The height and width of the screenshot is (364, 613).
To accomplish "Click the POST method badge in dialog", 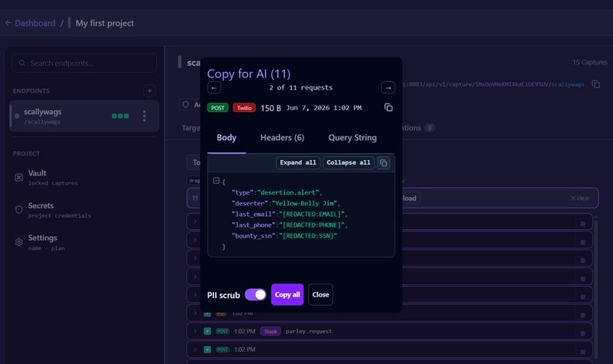I will pyautogui.click(x=218, y=108).
